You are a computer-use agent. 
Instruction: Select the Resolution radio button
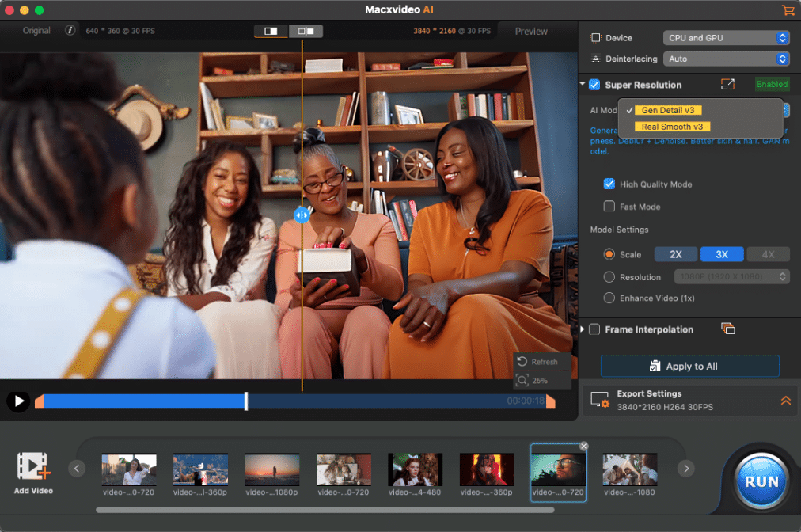[609, 277]
